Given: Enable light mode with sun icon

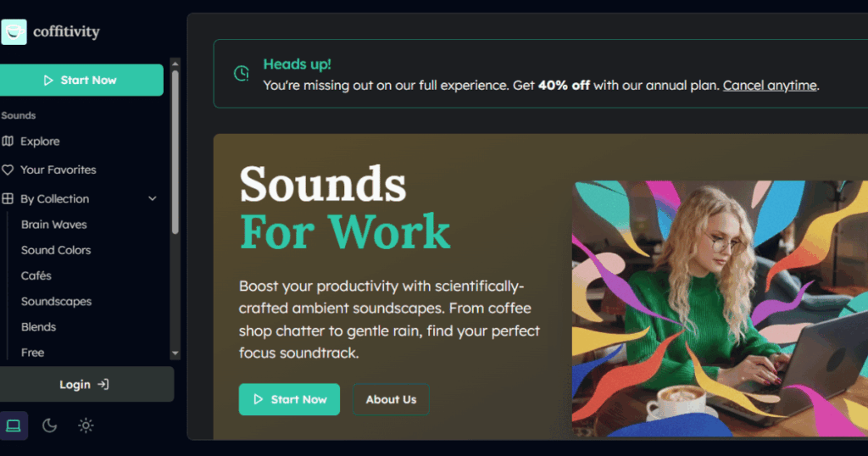Looking at the screenshot, I should pyautogui.click(x=86, y=425).
